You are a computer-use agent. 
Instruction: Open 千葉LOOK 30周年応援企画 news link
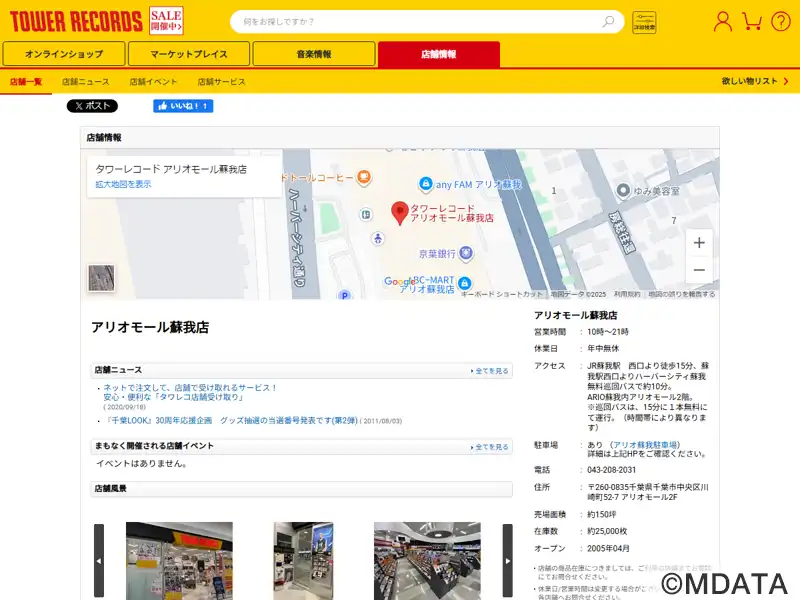(231, 420)
